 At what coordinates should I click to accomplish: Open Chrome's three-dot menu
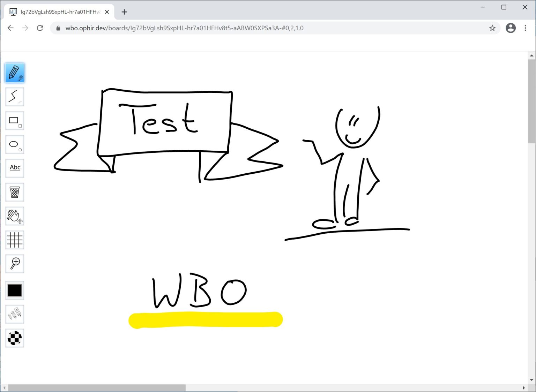coord(525,28)
